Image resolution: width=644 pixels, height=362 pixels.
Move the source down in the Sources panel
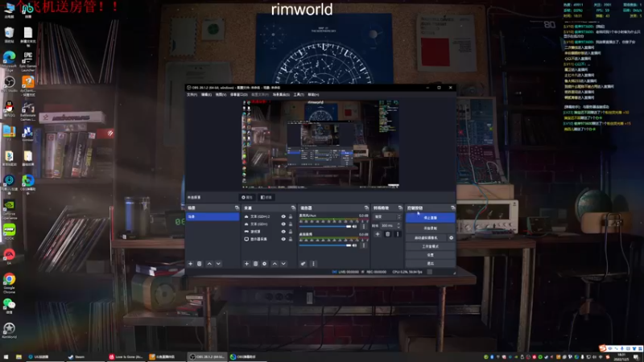283,264
